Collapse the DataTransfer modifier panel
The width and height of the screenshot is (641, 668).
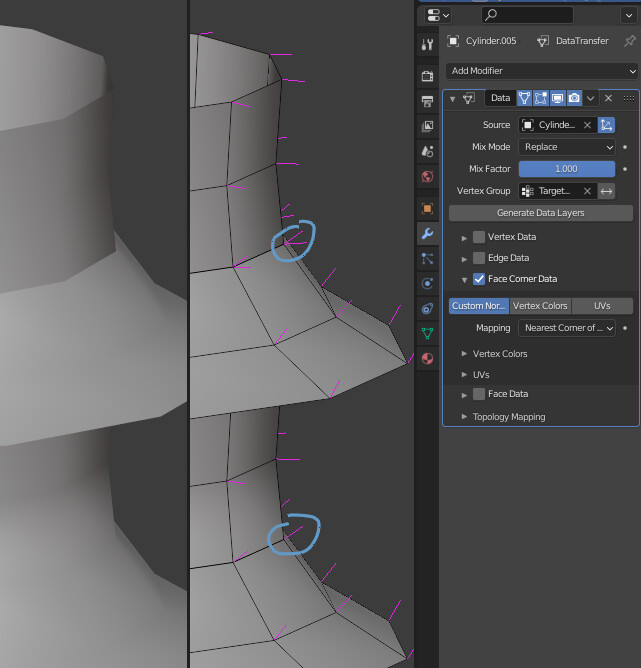452,99
